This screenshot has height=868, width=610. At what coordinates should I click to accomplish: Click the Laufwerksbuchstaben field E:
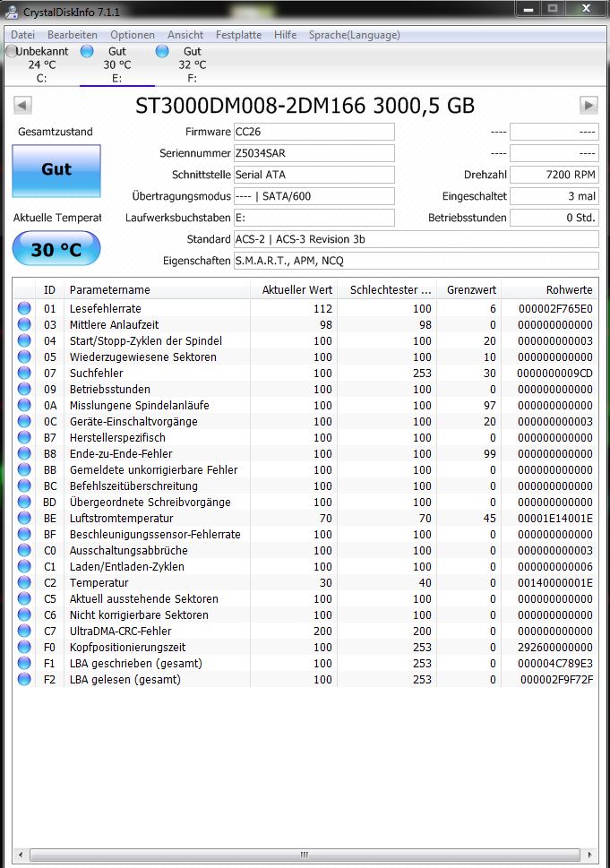[x=314, y=218]
